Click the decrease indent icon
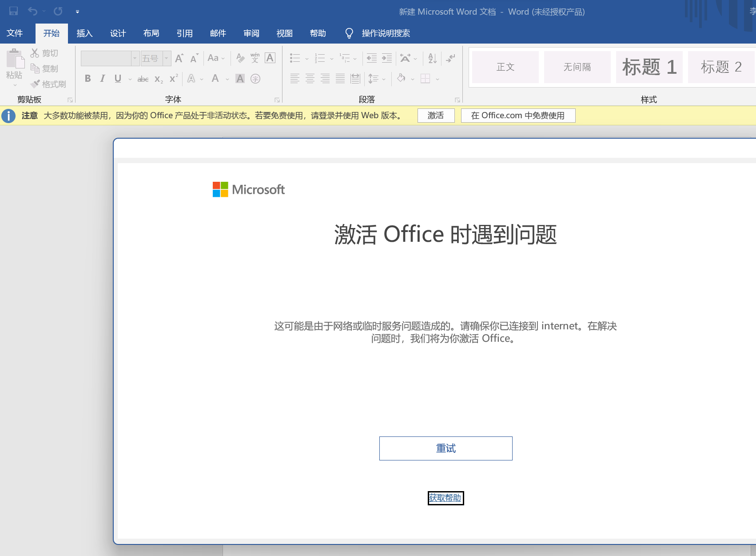 372,58
